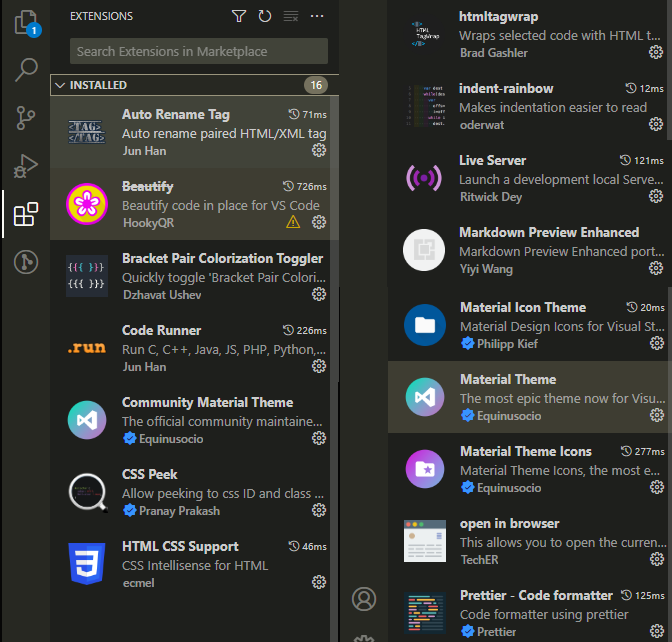This screenshot has width=672, height=642.
Task: Click manage gear for Community Material Theme
Action: 319,438
